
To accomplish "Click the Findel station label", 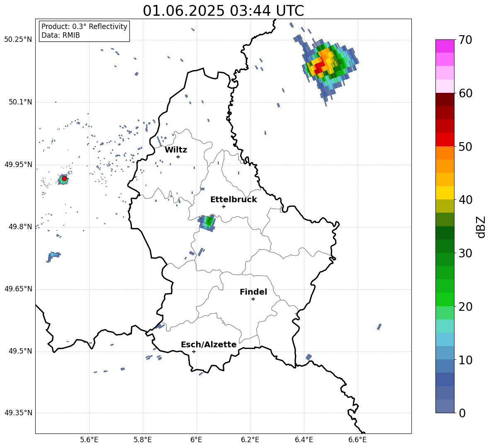I will pos(253,292).
